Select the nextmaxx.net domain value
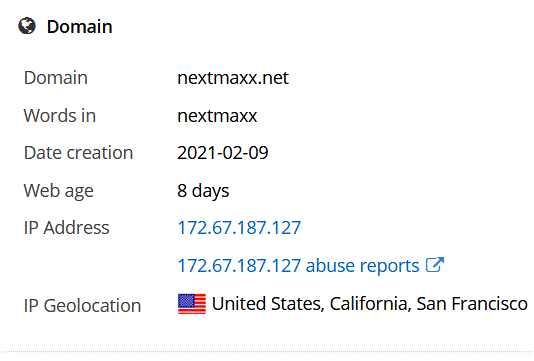 233,78
